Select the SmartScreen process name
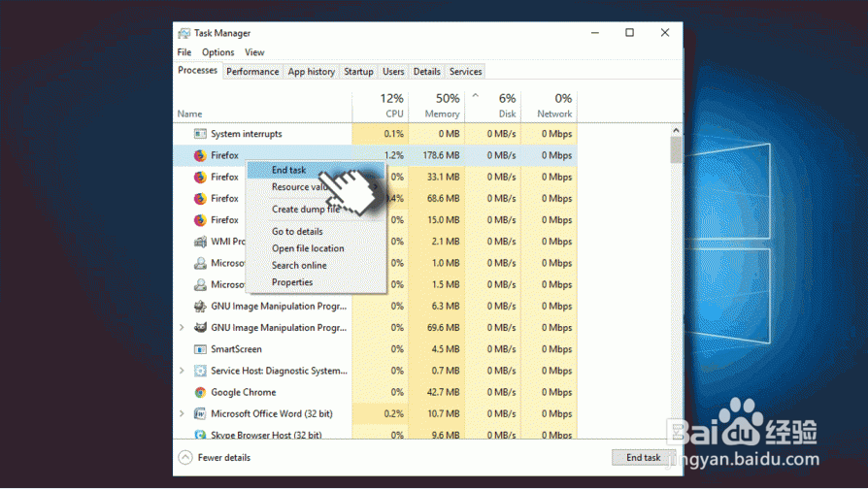This screenshot has width=868, height=489. point(236,349)
